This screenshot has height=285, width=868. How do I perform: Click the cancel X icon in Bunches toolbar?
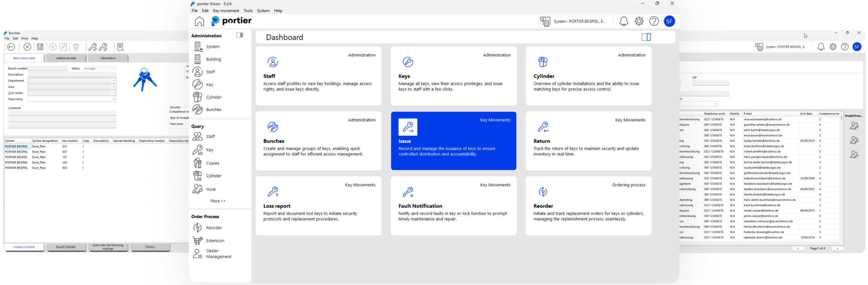[x=27, y=47]
